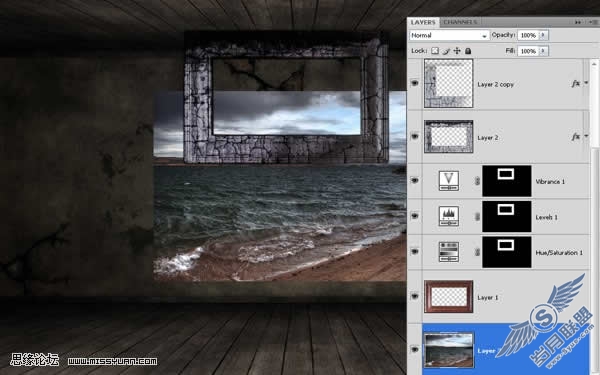Open the Normal blend mode dropdown

pos(449,35)
